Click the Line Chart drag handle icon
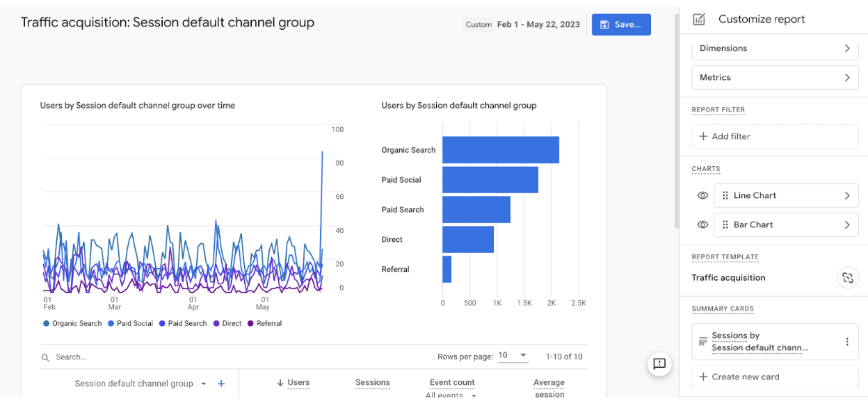The height and width of the screenshot is (417, 868). 725,196
